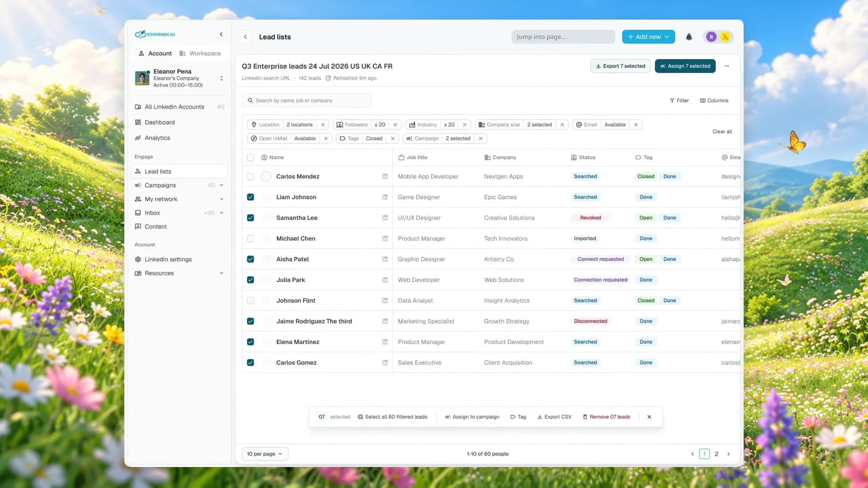Viewport: 868px width, 488px height.
Task: Open the Columns settings button
Action: (714, 100)
